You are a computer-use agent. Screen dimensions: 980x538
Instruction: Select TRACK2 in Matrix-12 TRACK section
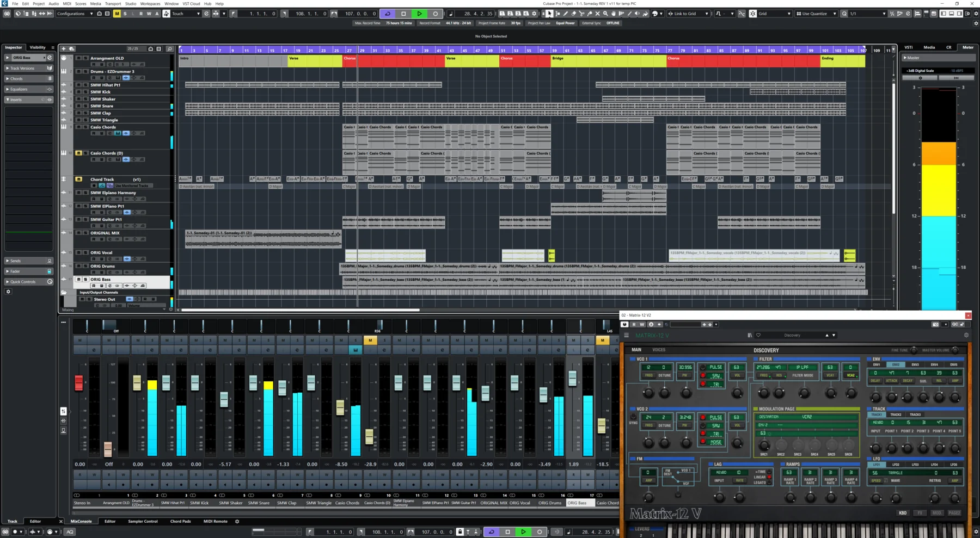(896, 415)
